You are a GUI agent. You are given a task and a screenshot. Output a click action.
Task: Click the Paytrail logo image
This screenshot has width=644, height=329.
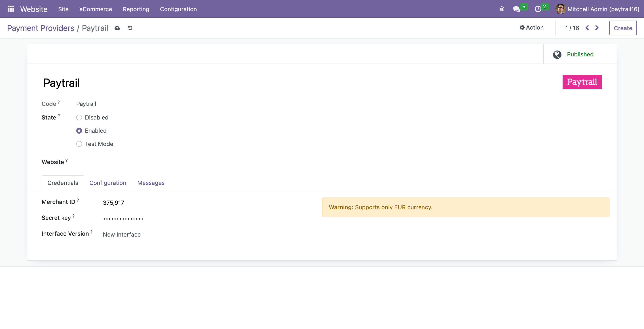coord(582,82)
